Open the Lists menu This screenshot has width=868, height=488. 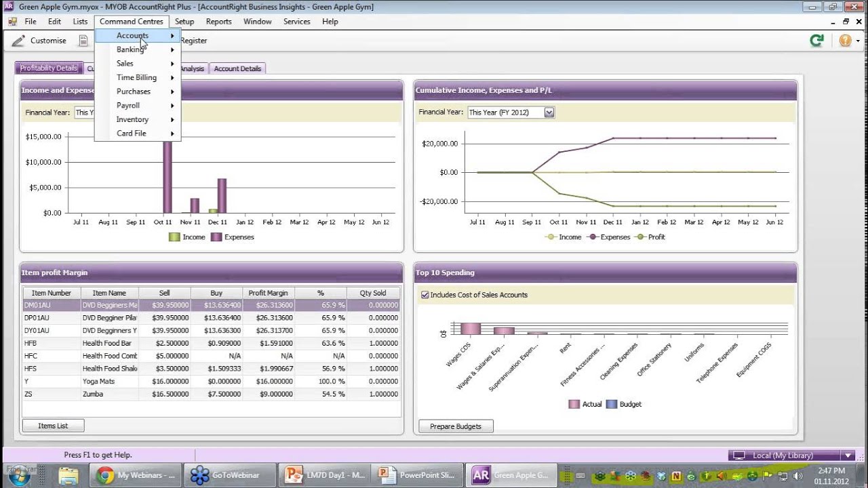point(80,22)
